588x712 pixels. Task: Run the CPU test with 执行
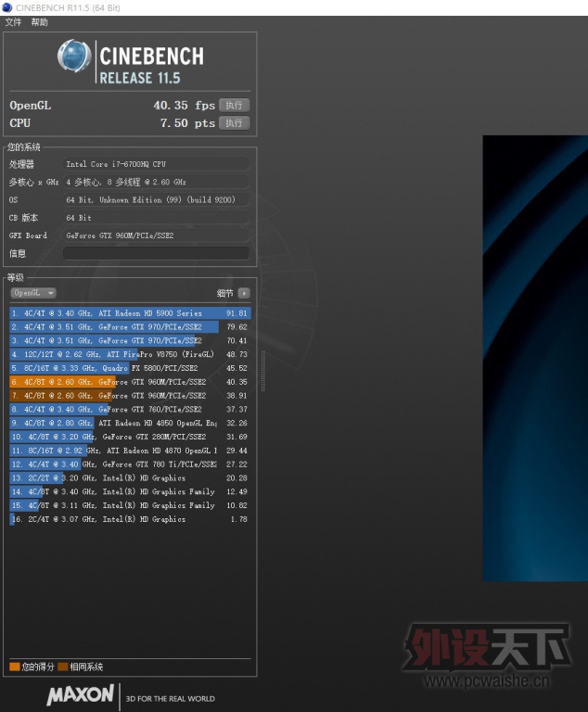click(x=234, y=123)
